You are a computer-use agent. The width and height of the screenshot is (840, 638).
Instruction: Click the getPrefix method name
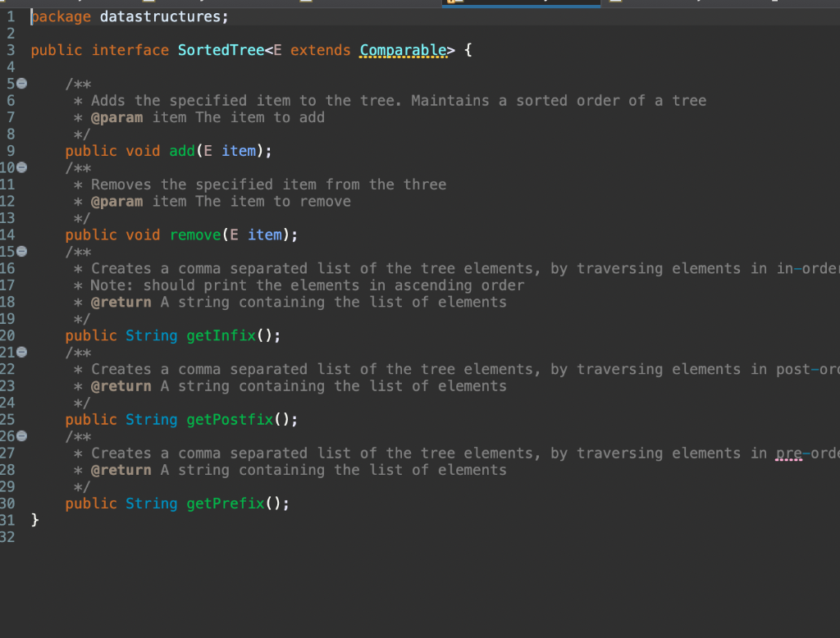[x=226, y=504]
